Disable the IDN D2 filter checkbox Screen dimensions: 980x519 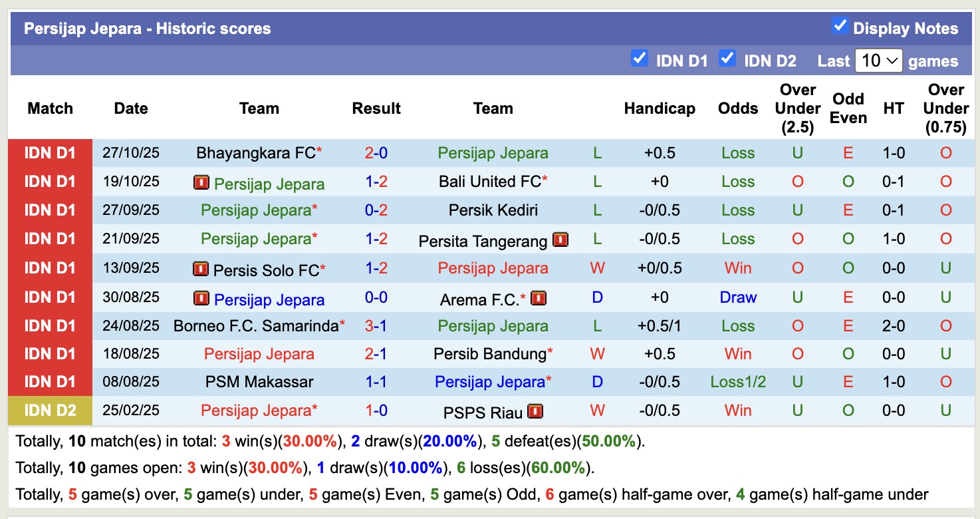[x=727, y=59]
